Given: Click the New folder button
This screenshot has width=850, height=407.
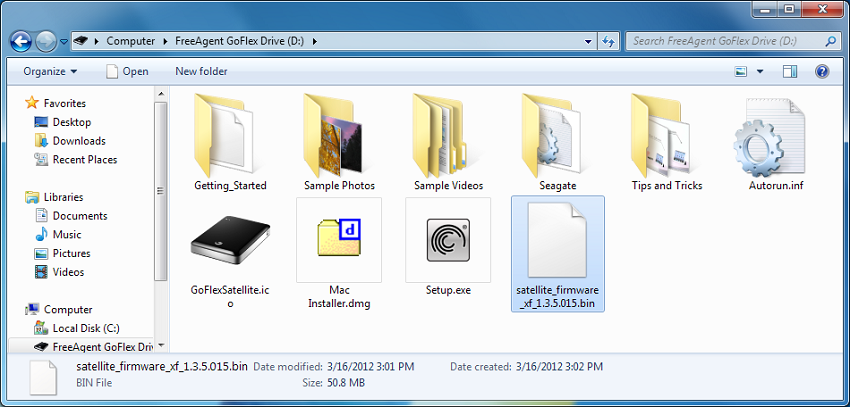Looking at the screenshot, I should pyautogui.click(x=201, y=72).
